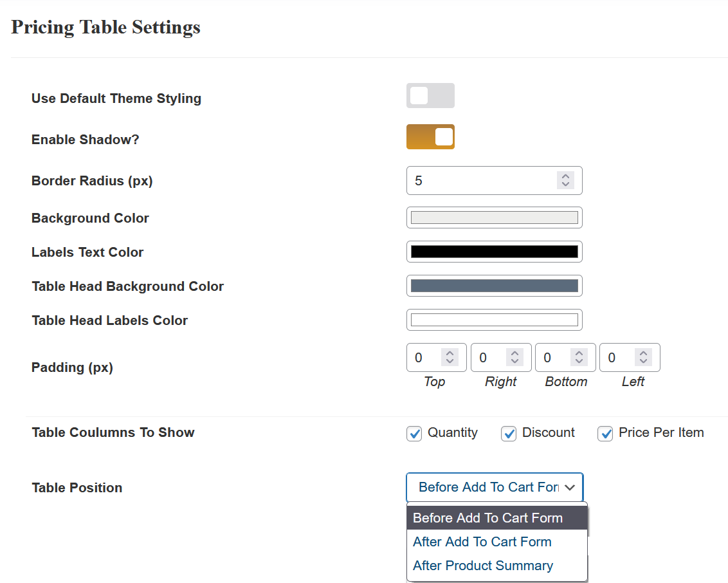The height and width of the screenshot is (583, 728).
Task: Click the Pricing Table Settings heading
Action: (x=106, y=28)
